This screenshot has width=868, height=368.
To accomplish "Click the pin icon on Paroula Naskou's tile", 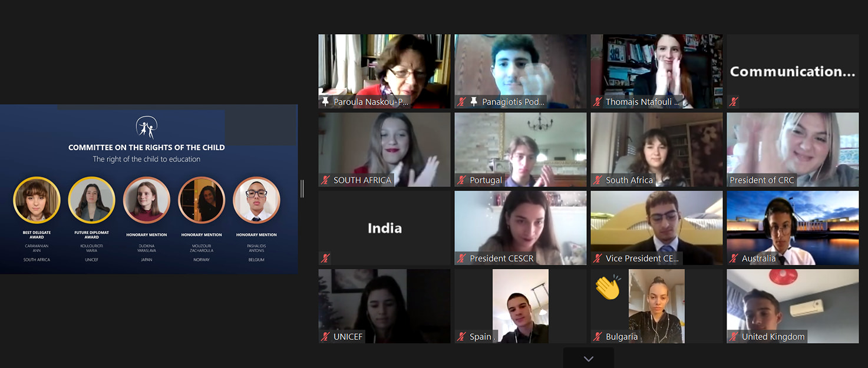I will pyautogui.click(x=325, y=102).
